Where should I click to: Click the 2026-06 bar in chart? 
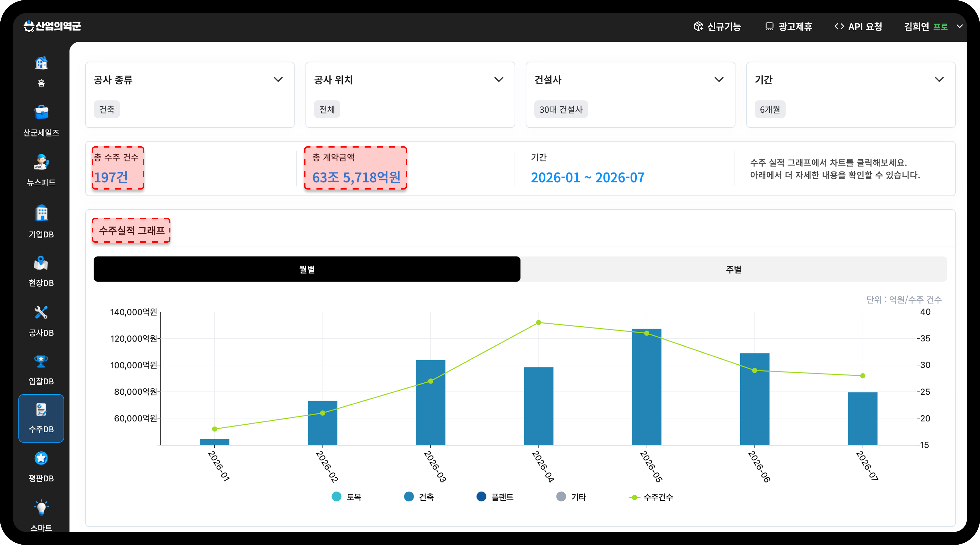[x=755, y=399]
